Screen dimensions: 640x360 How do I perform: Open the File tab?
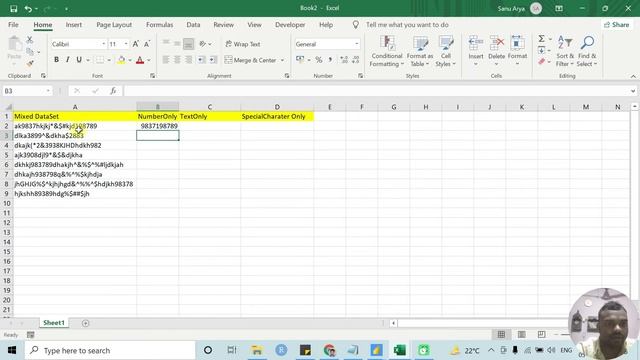tap(13, 25)
